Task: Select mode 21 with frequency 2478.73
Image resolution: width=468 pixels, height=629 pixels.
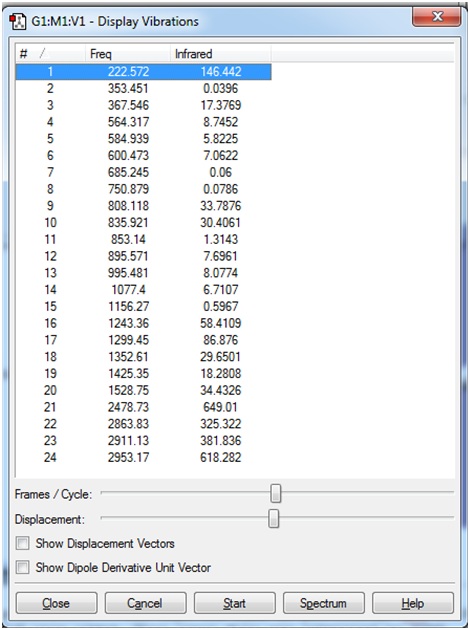Action: pyautogui.click(x=144, y=407)
